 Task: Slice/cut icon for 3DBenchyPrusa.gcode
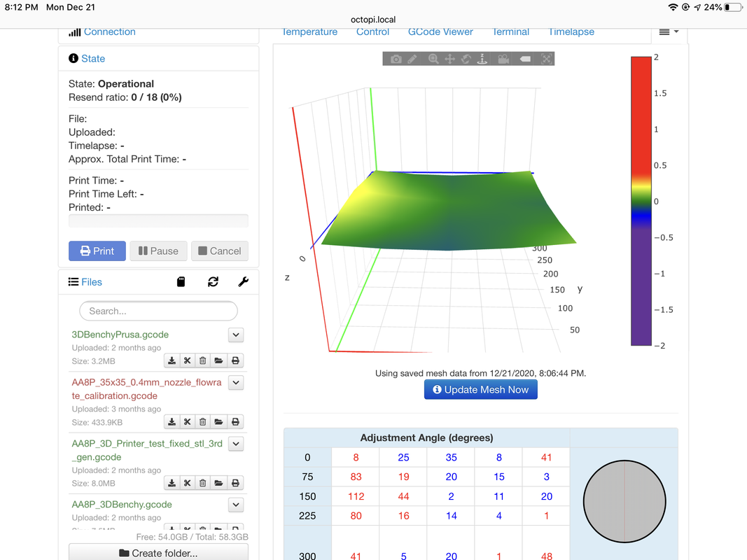(x=187, y=360)
